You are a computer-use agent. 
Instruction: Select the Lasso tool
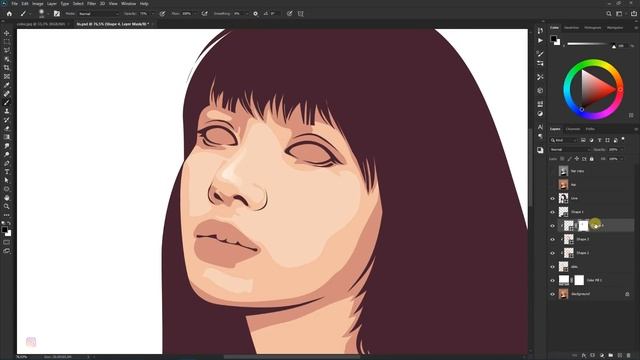coord(7,50)
